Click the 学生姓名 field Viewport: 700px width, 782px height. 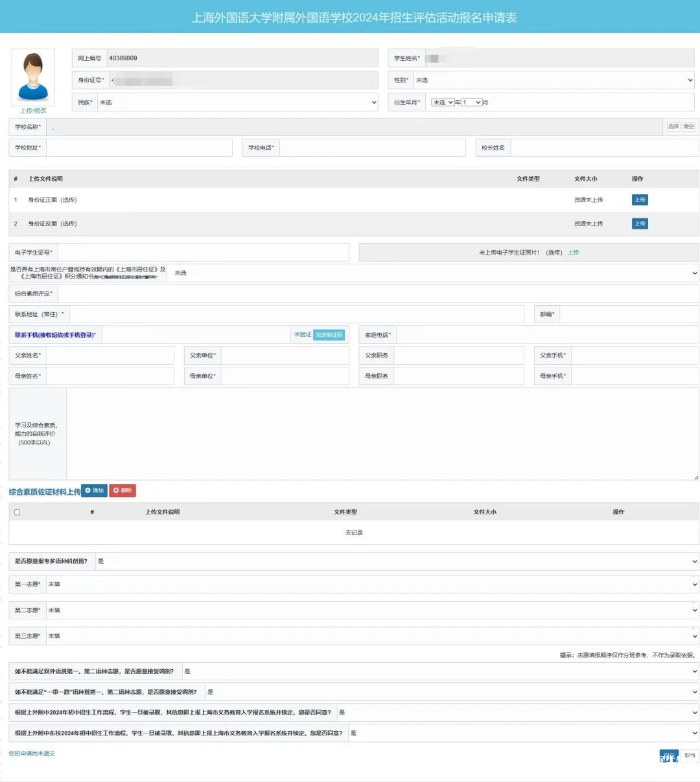[560, 58]
